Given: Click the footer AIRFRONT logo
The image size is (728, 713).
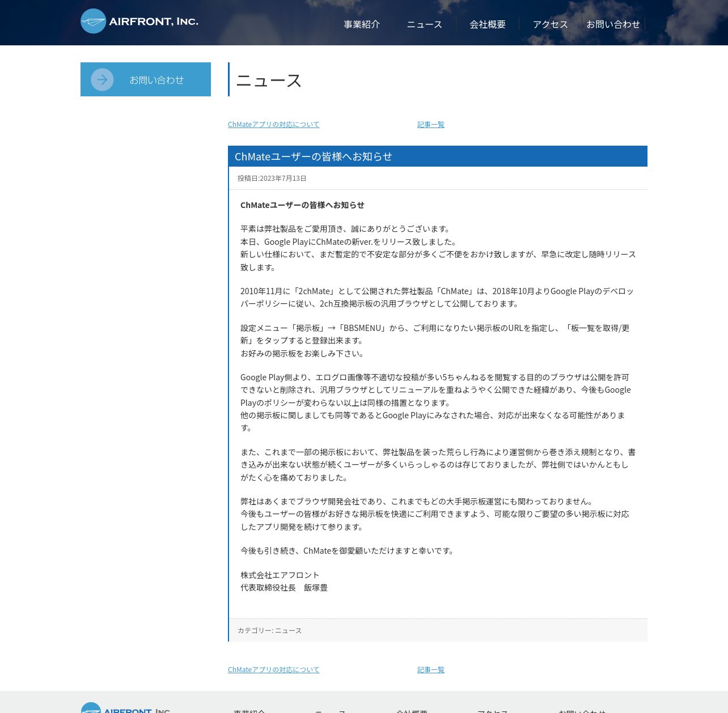Looking at the screenshot, I should point(125,708).
